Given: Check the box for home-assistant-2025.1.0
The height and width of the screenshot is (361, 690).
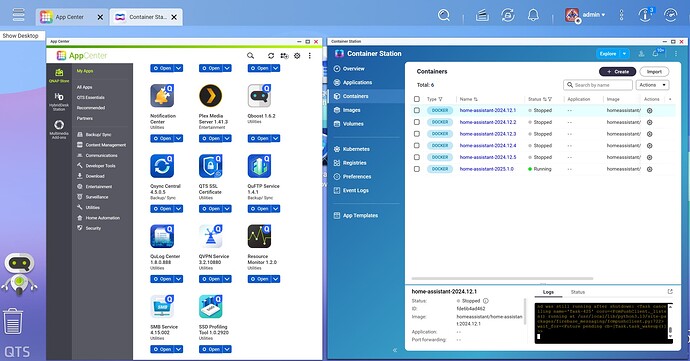Looking at the screenshot, I should pos(417,169).
